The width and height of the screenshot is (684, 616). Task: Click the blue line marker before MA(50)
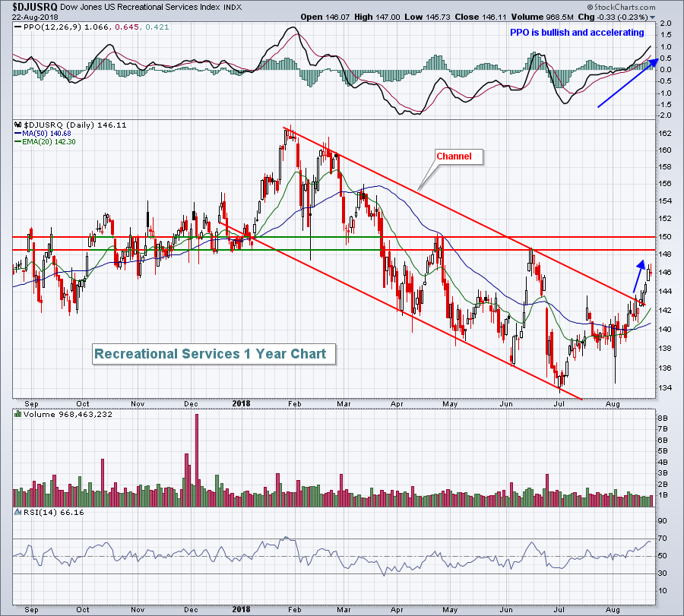[17, 134]
